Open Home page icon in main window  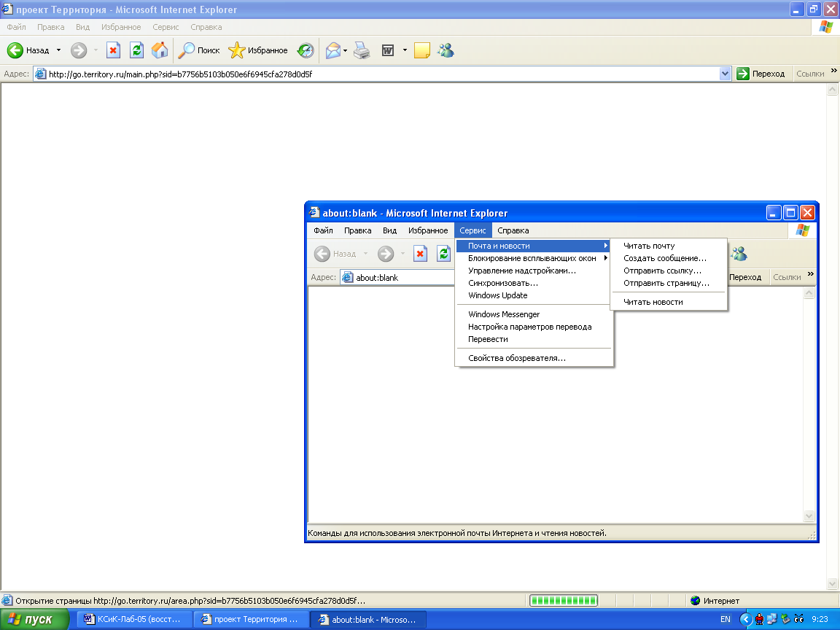pos(160,50)
